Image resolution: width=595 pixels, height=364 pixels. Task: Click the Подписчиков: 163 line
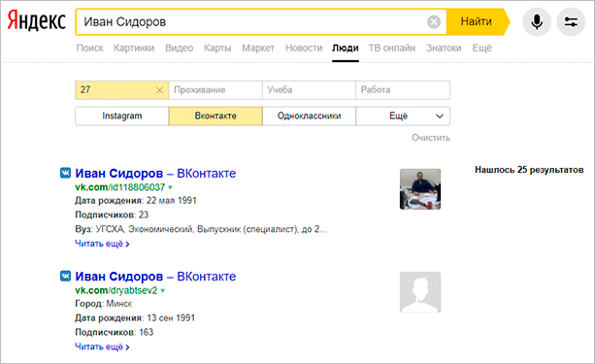(x=115, y=333)
